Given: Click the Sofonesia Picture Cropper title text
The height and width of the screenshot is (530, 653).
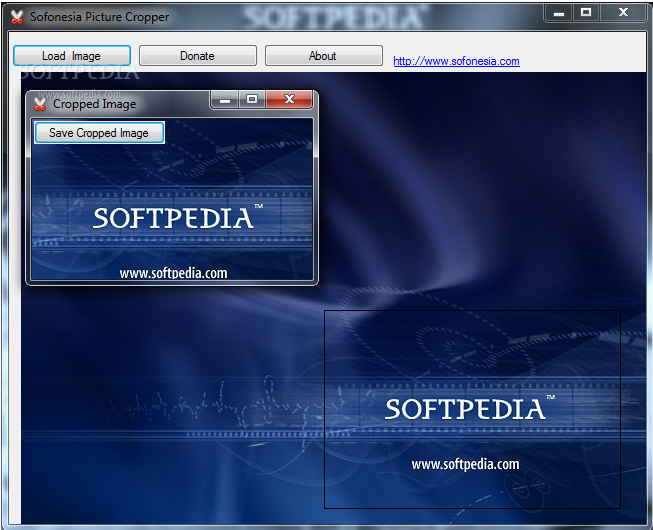Looking at the screenshot, I should pos(100,17).
